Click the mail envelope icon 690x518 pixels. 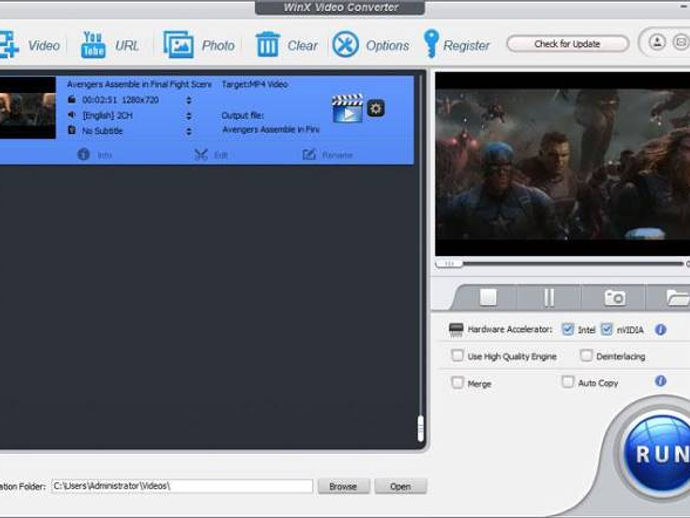click(681, 42)
